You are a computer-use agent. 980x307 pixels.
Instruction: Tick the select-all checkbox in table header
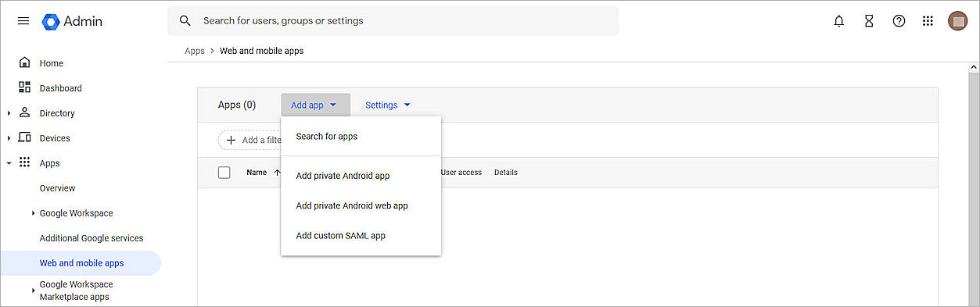click(x=224, y=173)
